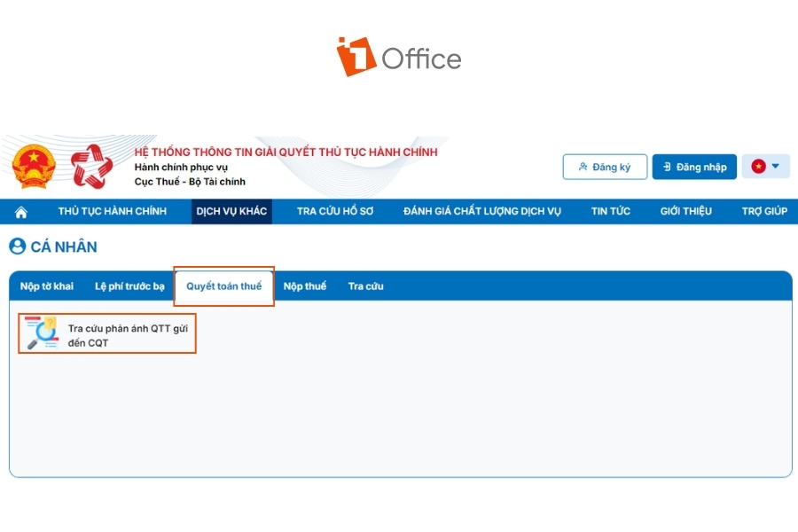Open the Trợ giúp menu item
798x532 pixels.
(764, 211)
